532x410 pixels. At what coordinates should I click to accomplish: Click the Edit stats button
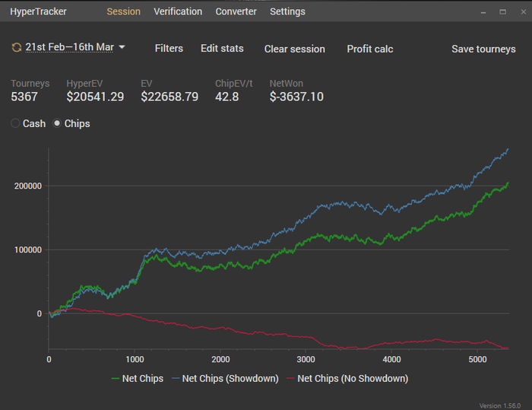pyautogui.click(x=222, y=48)
